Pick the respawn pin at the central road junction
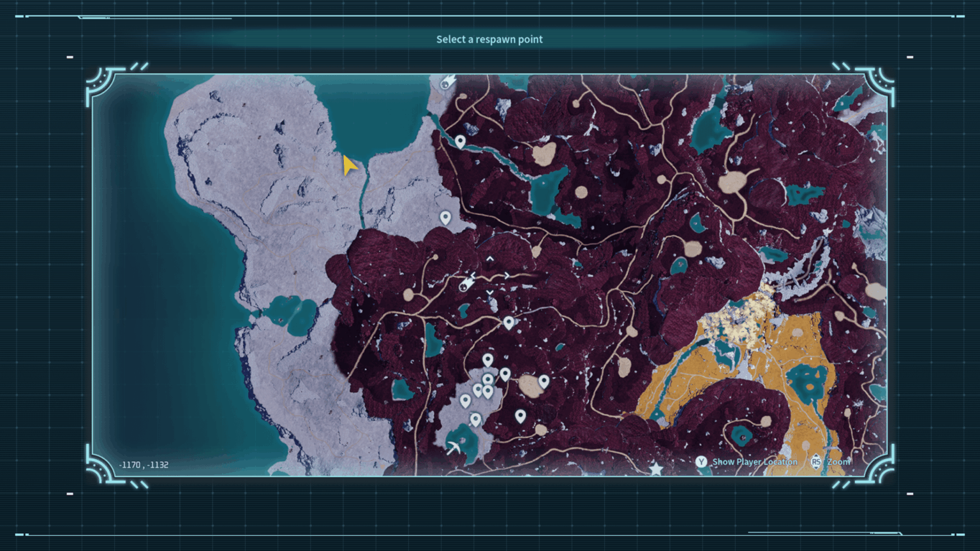This screenshot has height=551, width=980. click(x=509, y=323)
